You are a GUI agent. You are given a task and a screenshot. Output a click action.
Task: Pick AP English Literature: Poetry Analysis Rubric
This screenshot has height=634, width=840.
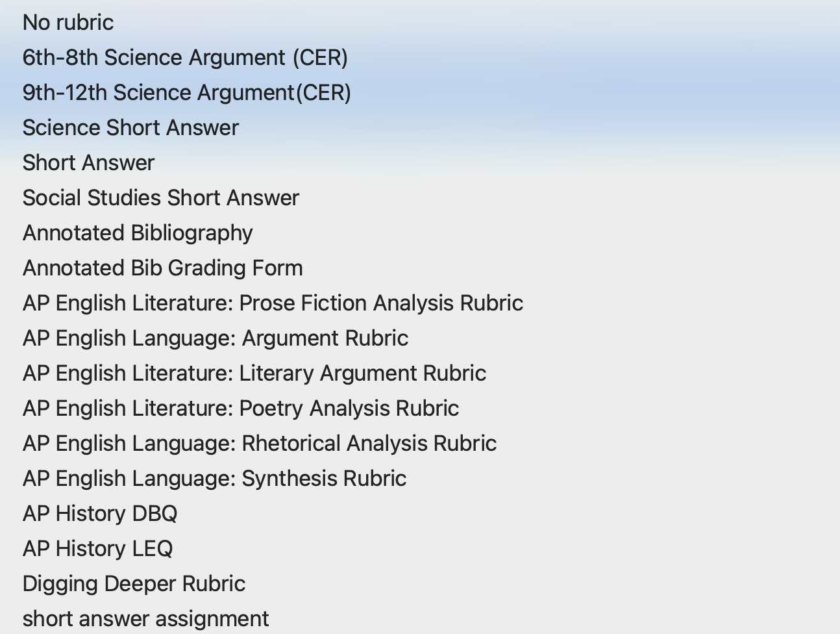click(x=241, y=408)
